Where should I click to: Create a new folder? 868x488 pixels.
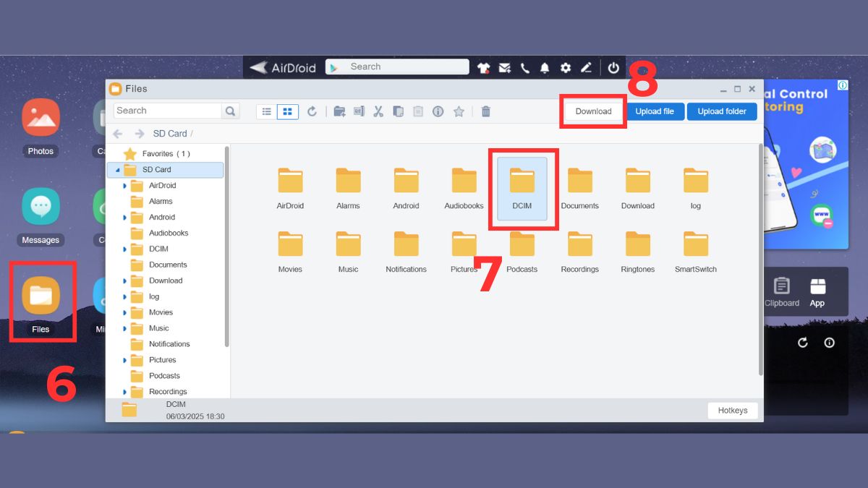(339, 111)
